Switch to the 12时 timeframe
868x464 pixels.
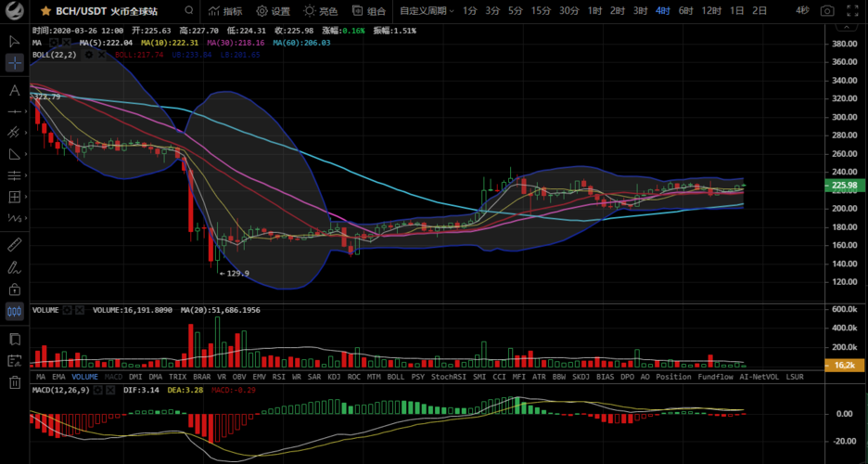(711, 11)
